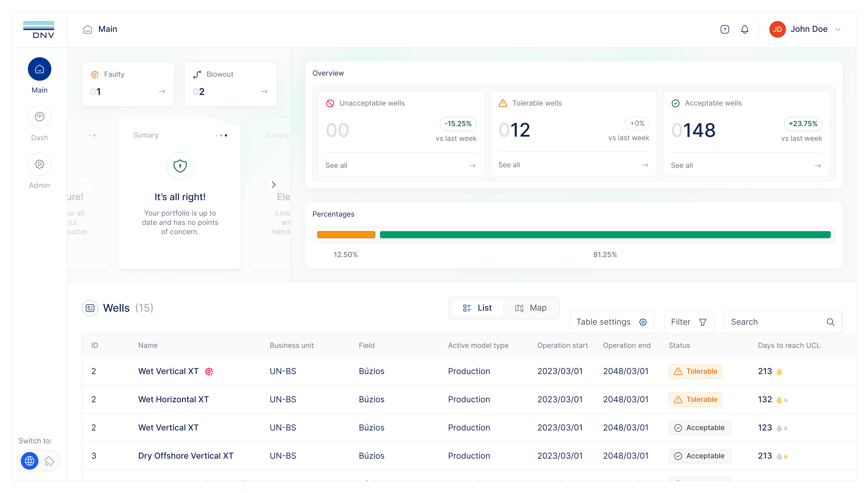
Task: Click the search magnifier icon
Action: pos(830,322)
